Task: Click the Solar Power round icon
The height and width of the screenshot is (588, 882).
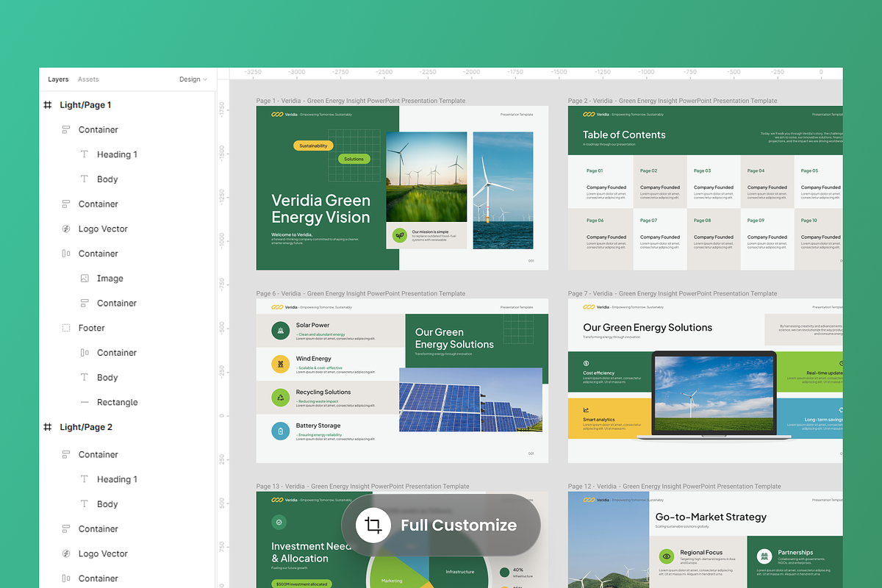Action: tap(280, 331)
